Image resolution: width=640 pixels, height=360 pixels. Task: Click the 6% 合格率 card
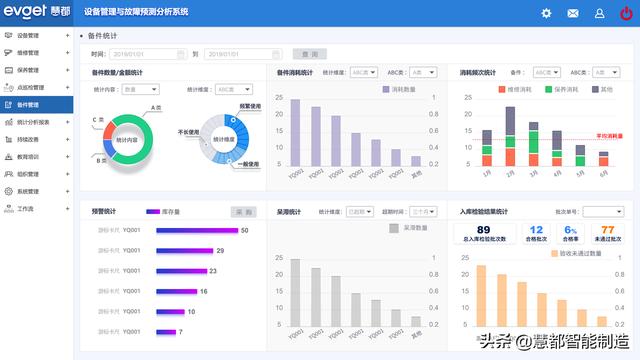point(571,234)
